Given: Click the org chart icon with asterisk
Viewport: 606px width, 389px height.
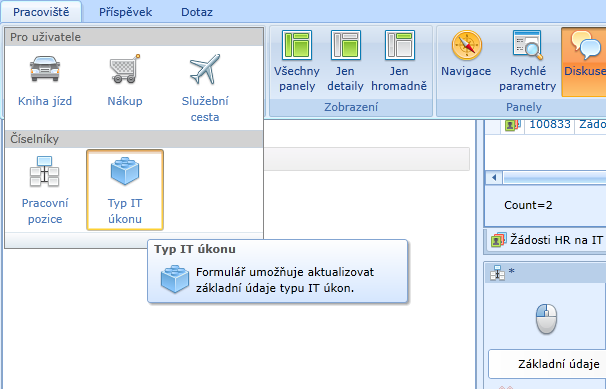Looking at the screenshot, I should tap(497, 273).
